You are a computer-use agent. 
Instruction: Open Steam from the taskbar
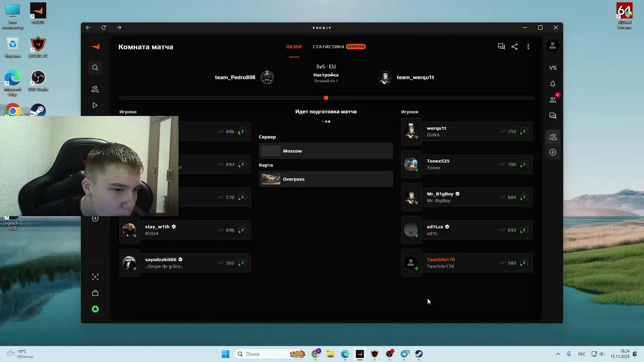419,354
